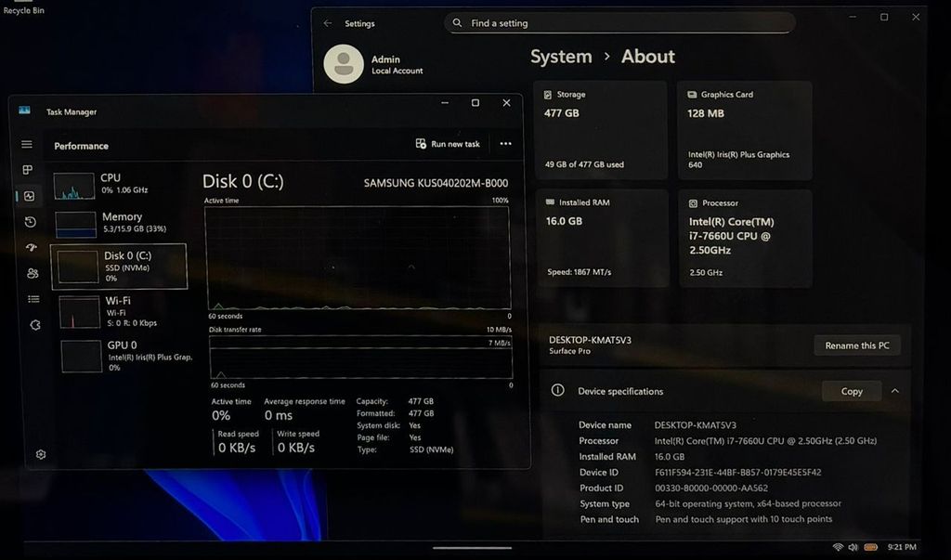951x560 pixels.
Task: Open App history icon in the sidebar
Action: 30,222
